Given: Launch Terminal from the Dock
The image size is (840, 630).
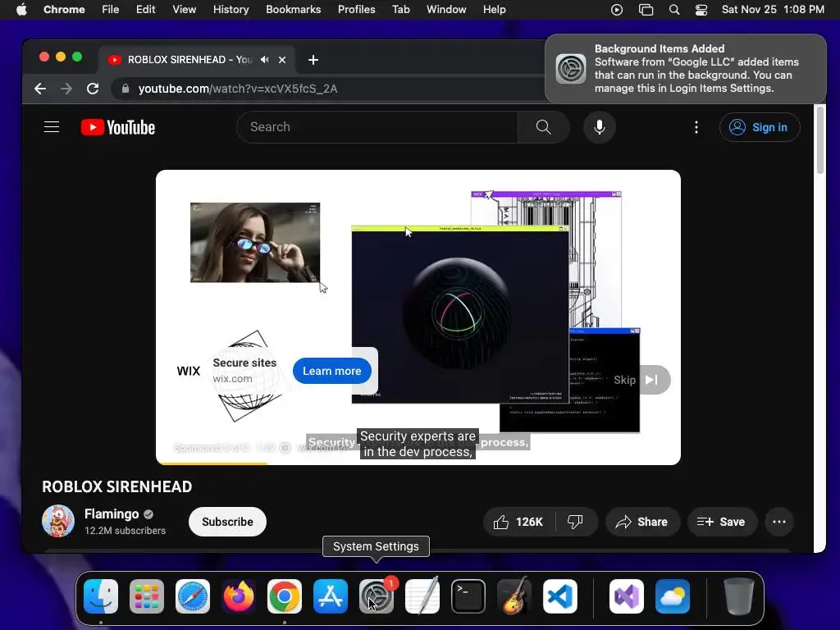Looking at the screenshot, I should click(x=468, y=596).
